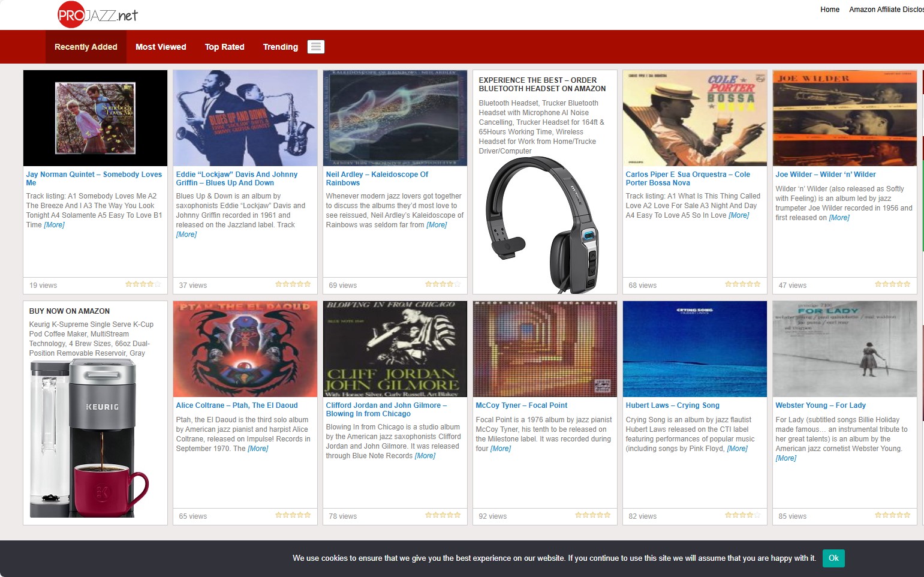Open Ptah The El Daoud cover thumbnail
This screenshot has width=924, height=577.
[x=245, y=349]
